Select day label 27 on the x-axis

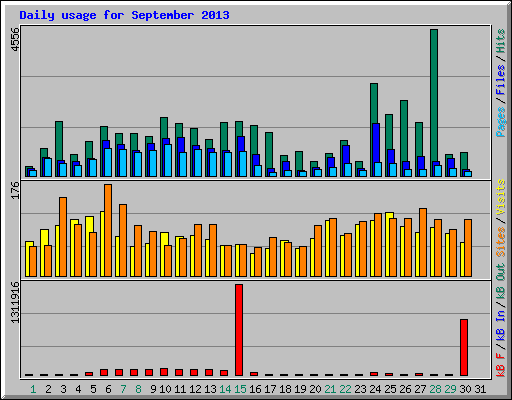click(x=420, y=389)
